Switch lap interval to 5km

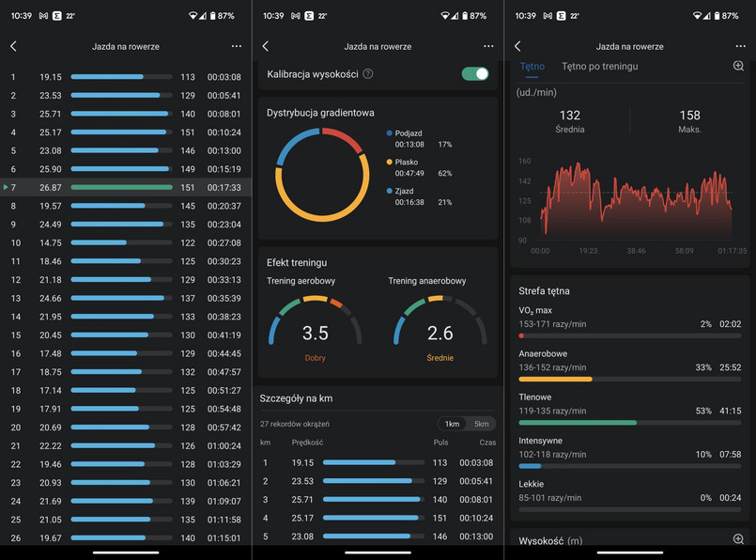coord(481,424)
